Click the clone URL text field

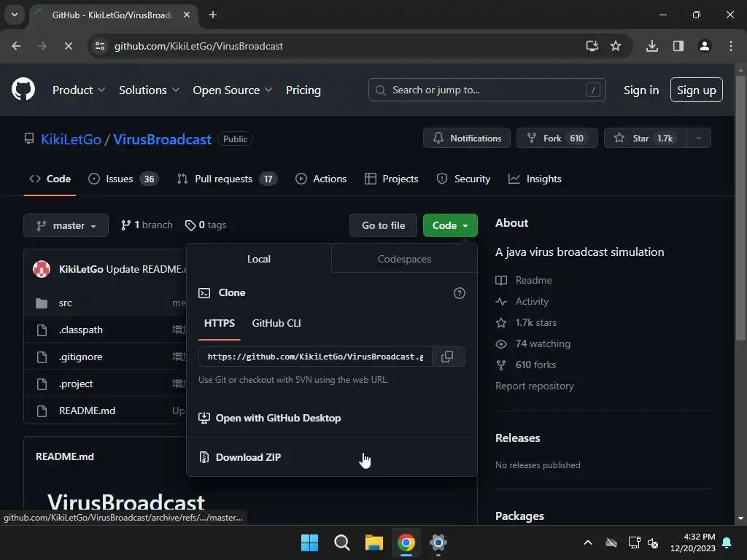pos(315,356)
